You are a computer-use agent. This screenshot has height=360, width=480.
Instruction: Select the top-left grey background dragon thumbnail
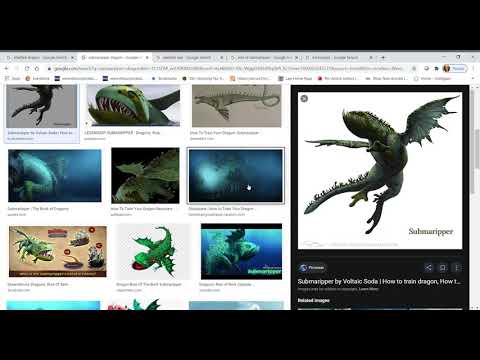coord(42,105)
